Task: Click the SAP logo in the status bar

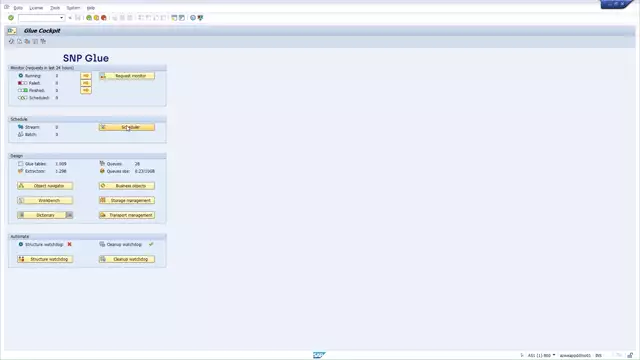Action: (x=319, y=355)
